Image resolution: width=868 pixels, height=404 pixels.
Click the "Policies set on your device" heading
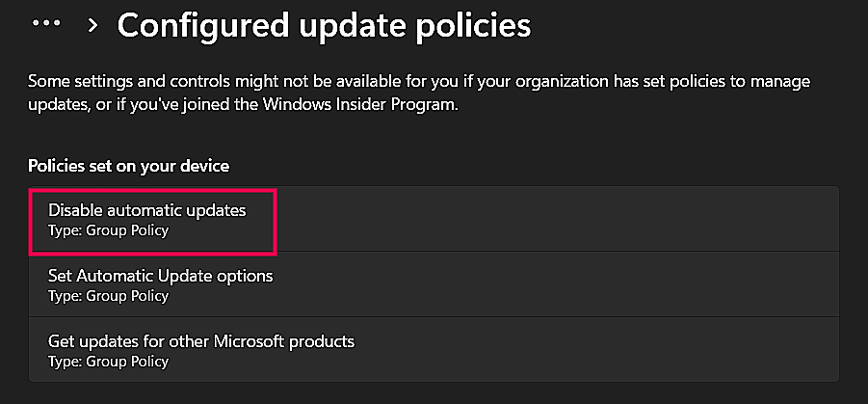coord(129,166)
